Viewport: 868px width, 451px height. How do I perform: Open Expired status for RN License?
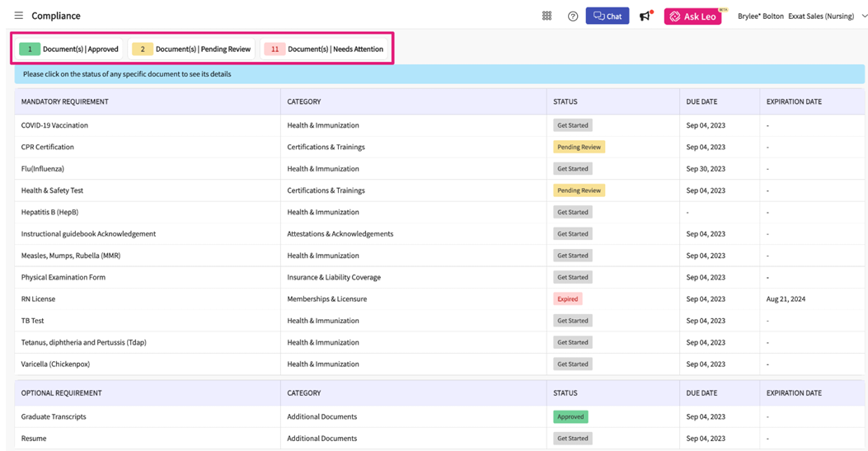[567, 298]
